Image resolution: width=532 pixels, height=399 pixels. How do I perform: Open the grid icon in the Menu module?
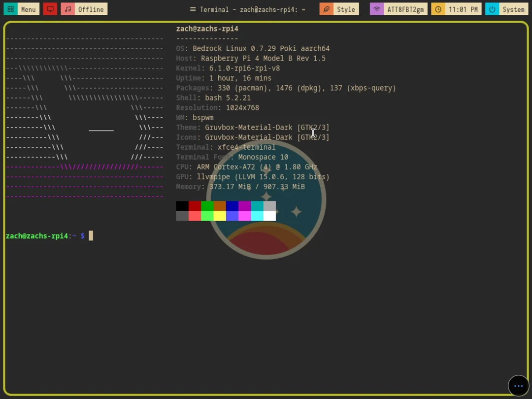11,9
